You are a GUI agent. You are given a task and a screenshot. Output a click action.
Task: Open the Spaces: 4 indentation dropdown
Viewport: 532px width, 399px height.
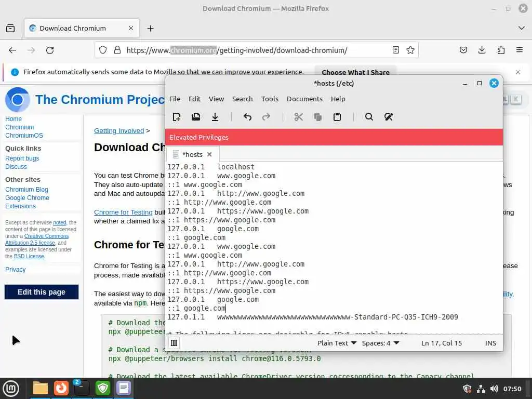(380, 343)
